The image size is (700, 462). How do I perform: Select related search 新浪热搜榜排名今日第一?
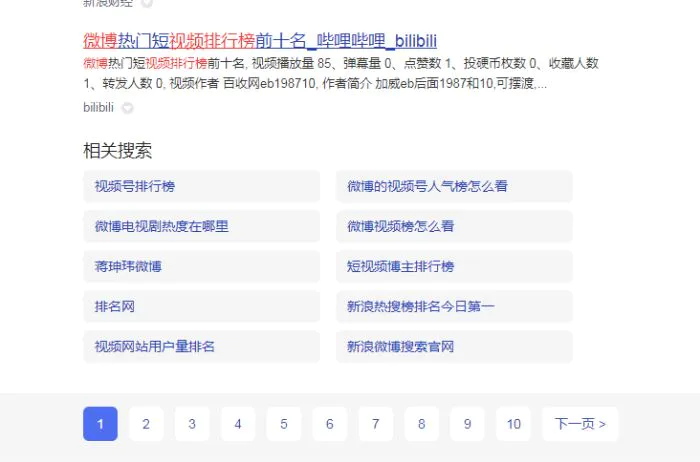[454, 307]
